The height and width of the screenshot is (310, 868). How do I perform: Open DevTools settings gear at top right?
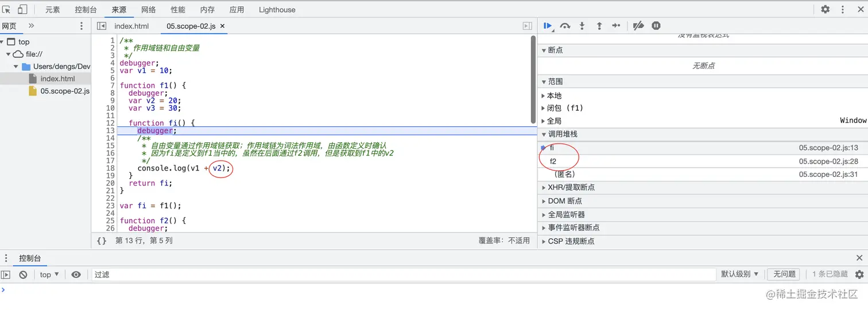coord(825,9)
